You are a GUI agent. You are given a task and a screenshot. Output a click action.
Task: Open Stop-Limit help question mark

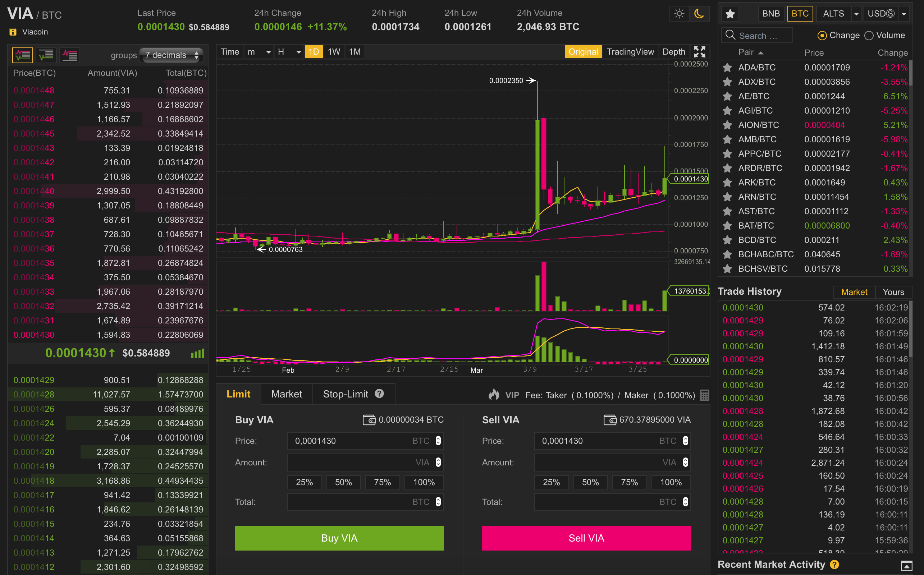click(x=379, y=394)
